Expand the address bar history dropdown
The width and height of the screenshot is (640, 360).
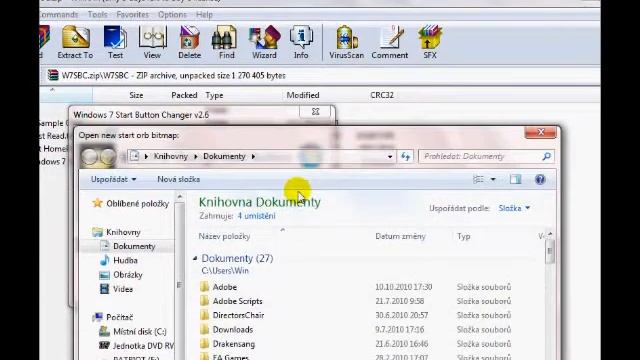click(390, 156)
